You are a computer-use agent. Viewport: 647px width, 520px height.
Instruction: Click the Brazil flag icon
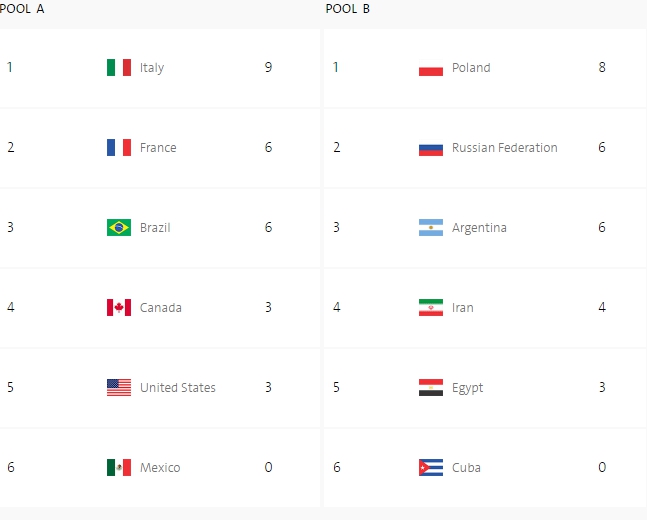click(x=119, y=228)
